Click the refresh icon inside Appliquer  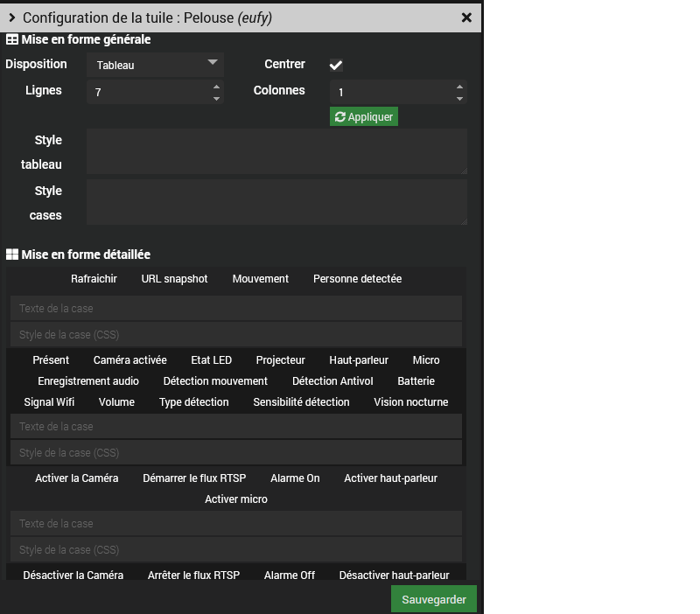[340, 117]
